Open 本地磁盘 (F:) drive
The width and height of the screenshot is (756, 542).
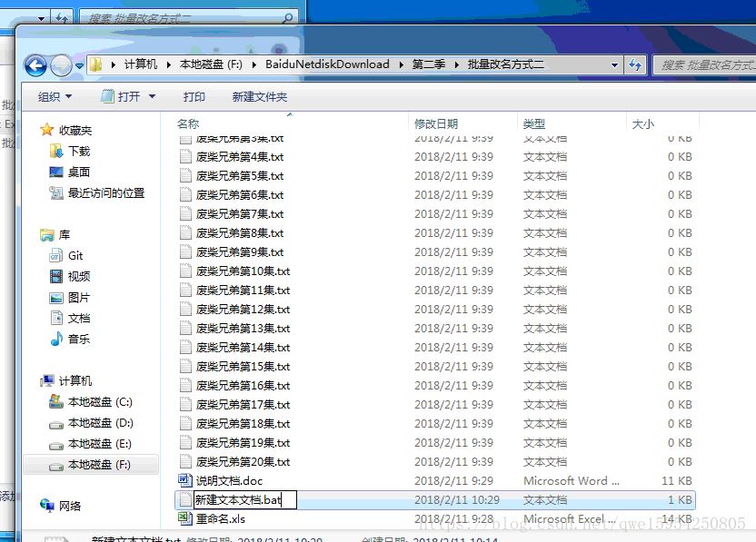[99, 465]
